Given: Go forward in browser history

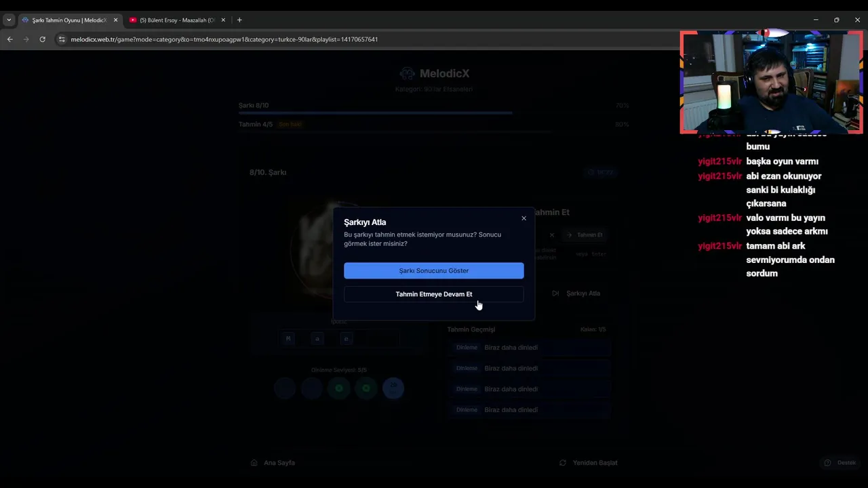Looking at the screenshot, I should (x=26, y=39).
